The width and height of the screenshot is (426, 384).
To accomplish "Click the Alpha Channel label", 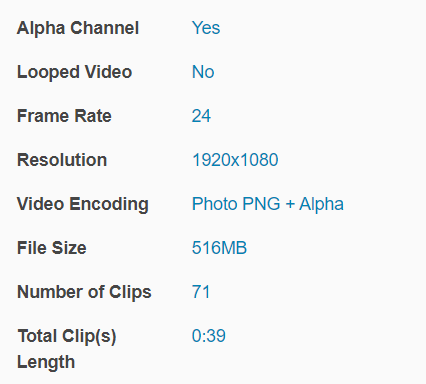I will (78, 28).
